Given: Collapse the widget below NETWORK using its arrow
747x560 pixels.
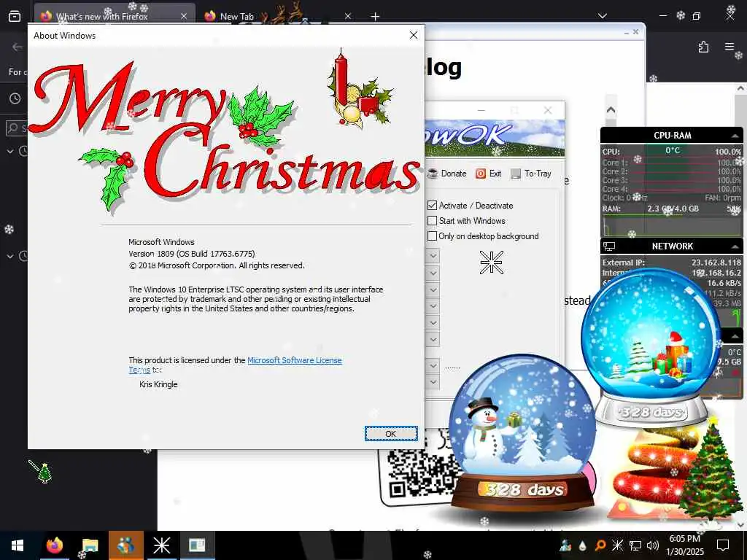Looking at the screenshot, I should tap(735, 336).
